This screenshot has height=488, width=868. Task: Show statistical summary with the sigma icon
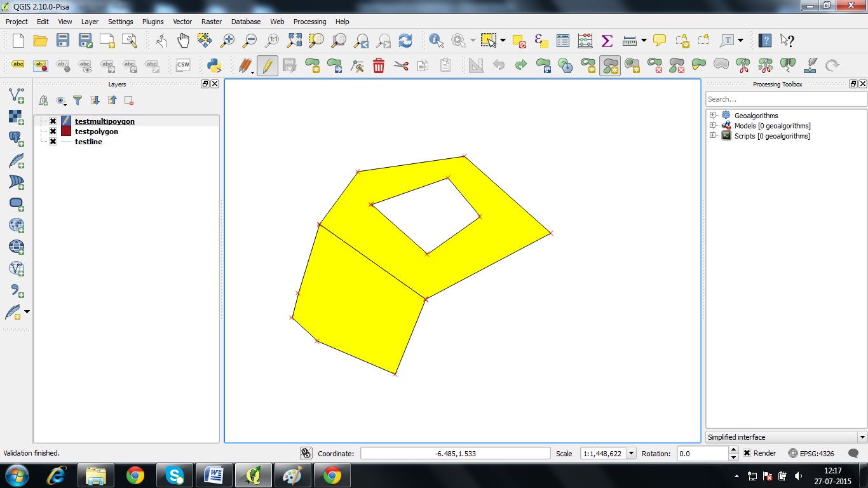click(607, 40)
